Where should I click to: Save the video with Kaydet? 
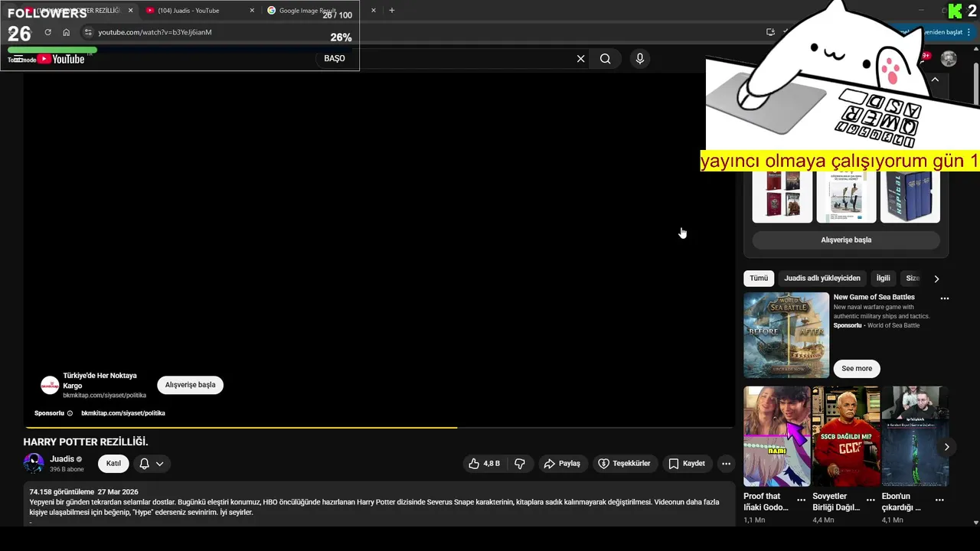tap(687, 463)
